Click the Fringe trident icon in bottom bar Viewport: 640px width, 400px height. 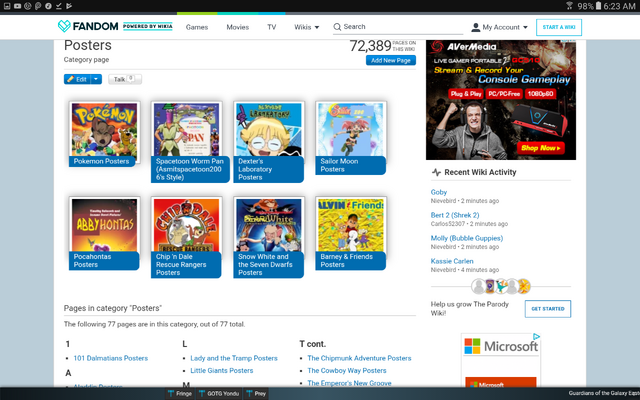pos(171,393)
